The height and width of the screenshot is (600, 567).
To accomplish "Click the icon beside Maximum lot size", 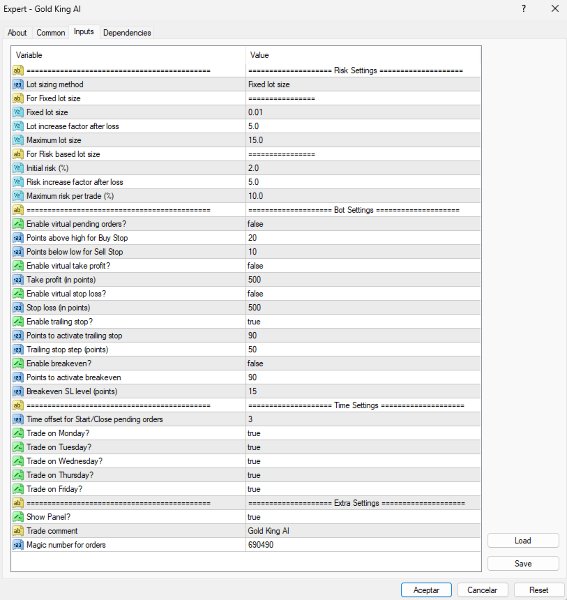I will [x=18, y=140].
